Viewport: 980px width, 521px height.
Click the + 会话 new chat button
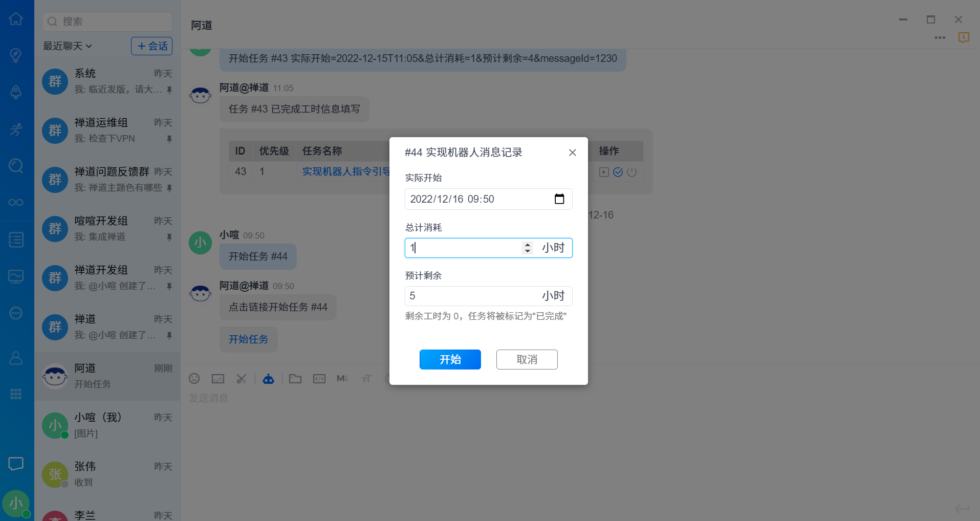click(151, 46)
